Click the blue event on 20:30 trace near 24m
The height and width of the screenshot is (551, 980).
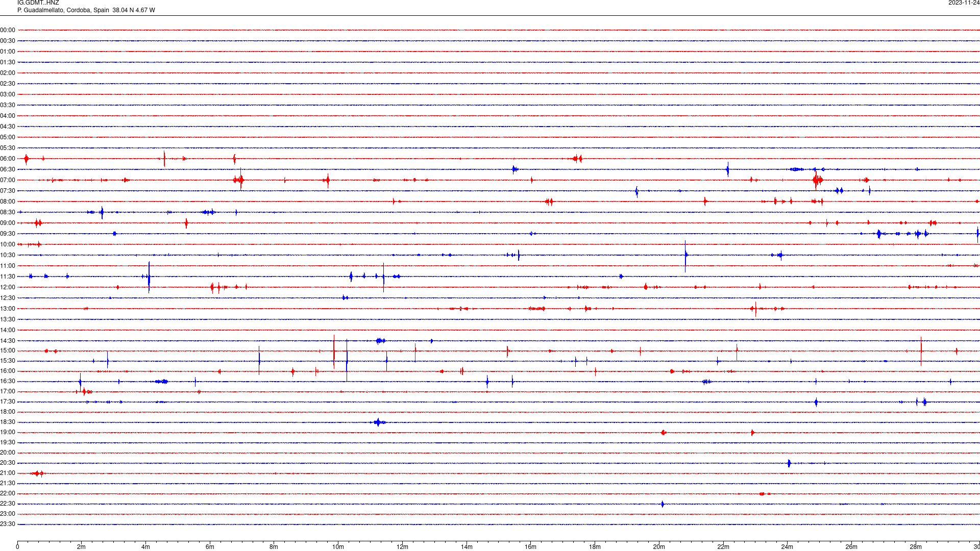tap(789, 463)
